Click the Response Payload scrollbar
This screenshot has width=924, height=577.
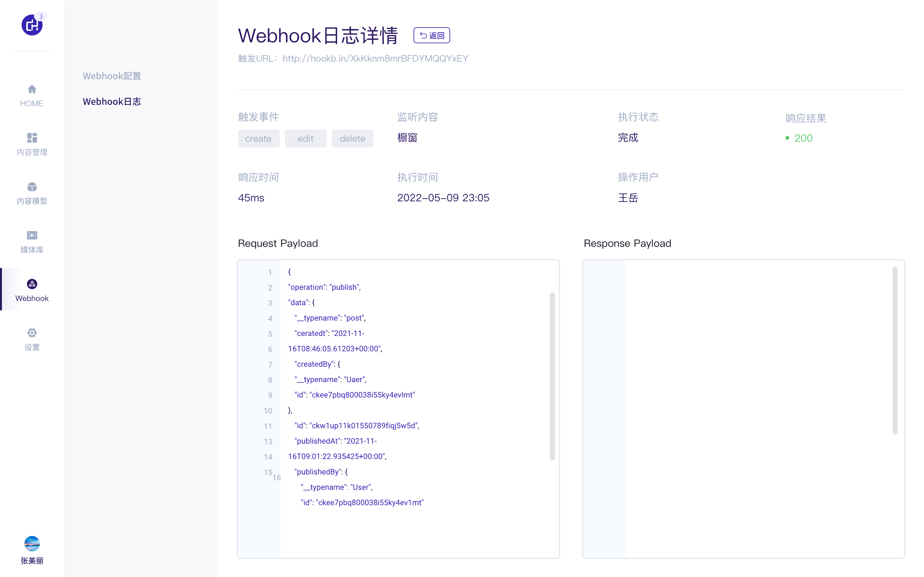click(894, 350)
